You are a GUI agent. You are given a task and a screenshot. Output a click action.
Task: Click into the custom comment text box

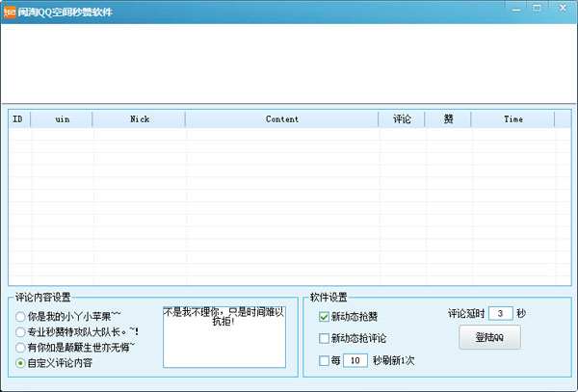(224, 337)
